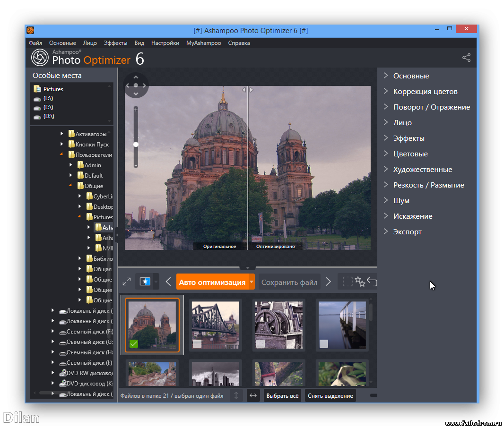Image resolution: width=504 pixels, height=428 pixels.
Task: Click the center dot of the pan control
Action: (x=136, y=86)
